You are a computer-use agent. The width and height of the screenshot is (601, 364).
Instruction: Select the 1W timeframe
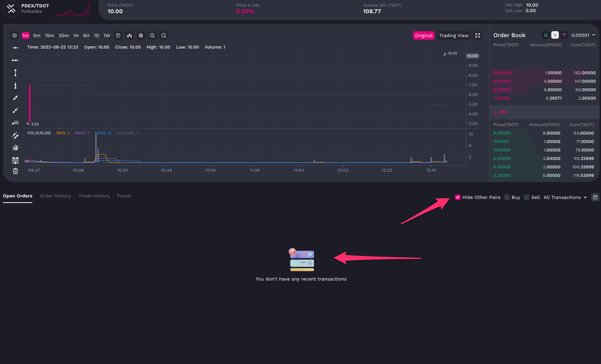(x=107, y=35)
